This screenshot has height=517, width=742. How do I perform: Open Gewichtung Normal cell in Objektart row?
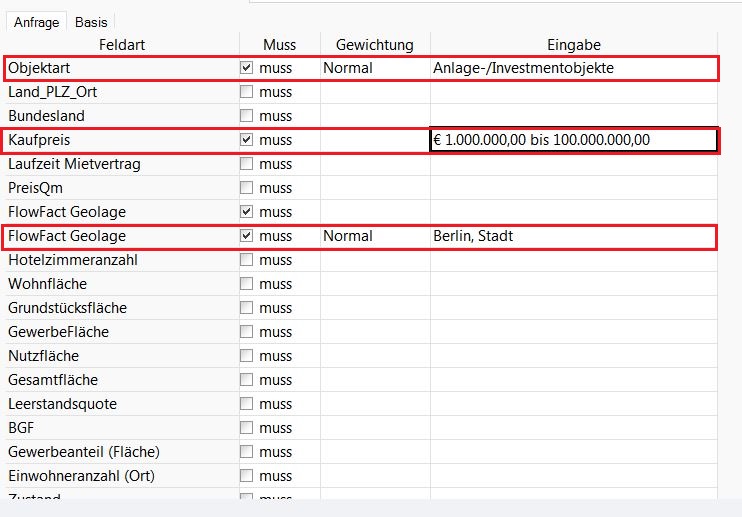[x=374, y=68]
